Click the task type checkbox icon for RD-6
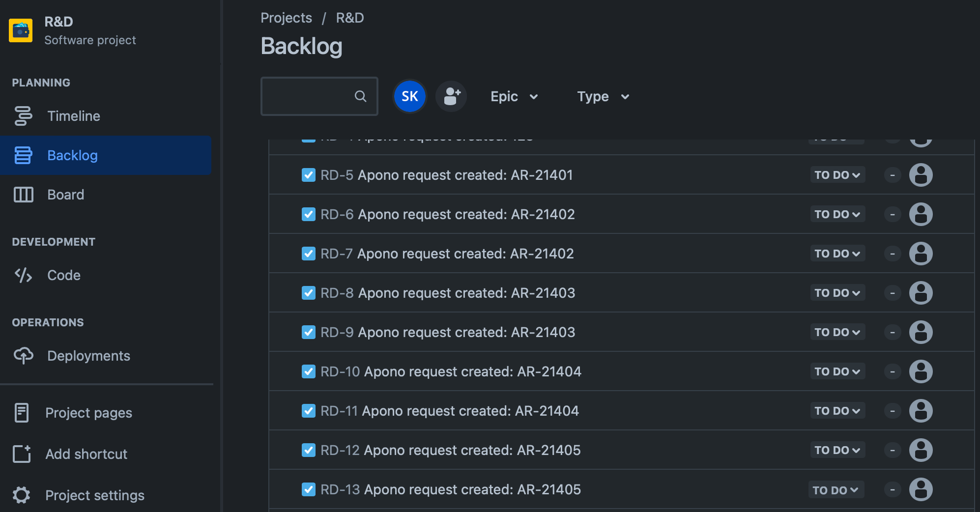 tap(308, 214)
